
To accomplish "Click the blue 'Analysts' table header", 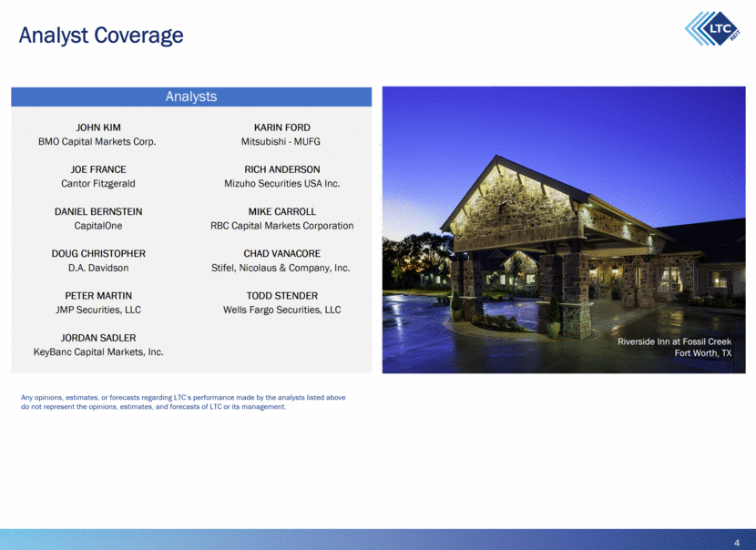I will click(191, 97).
